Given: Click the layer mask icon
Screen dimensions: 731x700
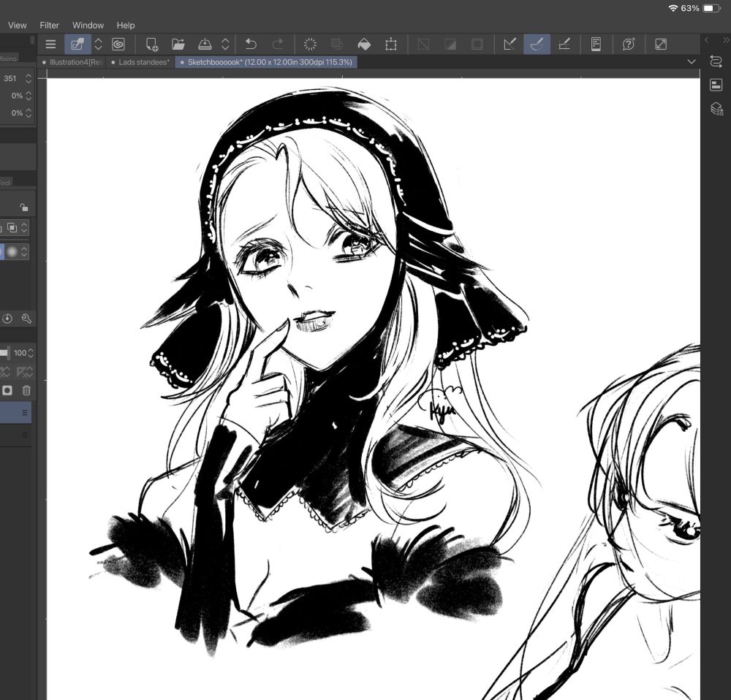Looking at the screenshot, I should (7, 390).
